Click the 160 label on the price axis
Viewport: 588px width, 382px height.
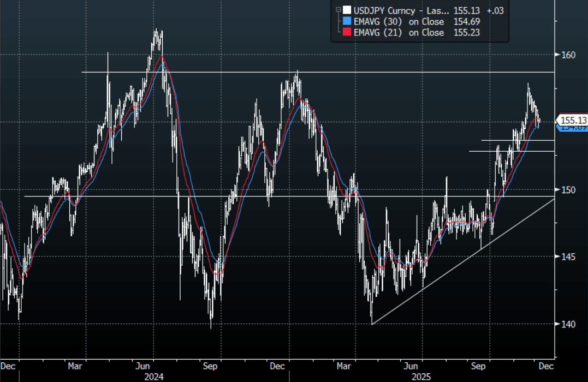(x=568, y=55)
